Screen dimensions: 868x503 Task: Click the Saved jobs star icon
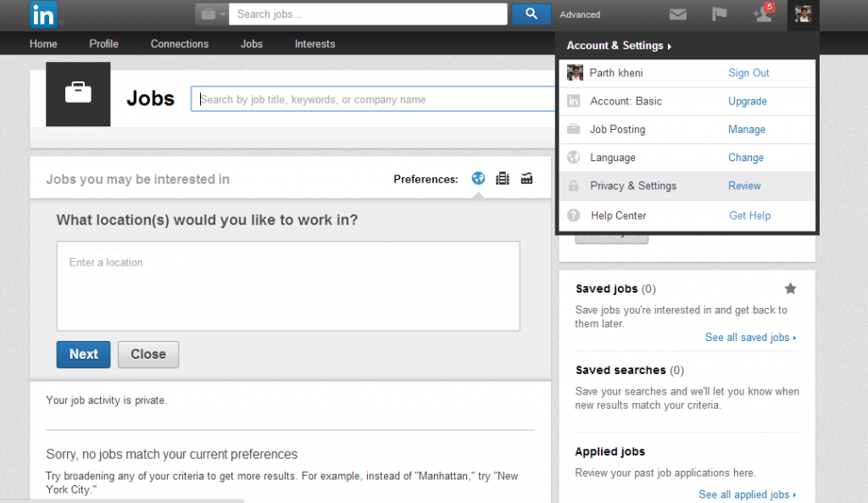tap(791, 288)
